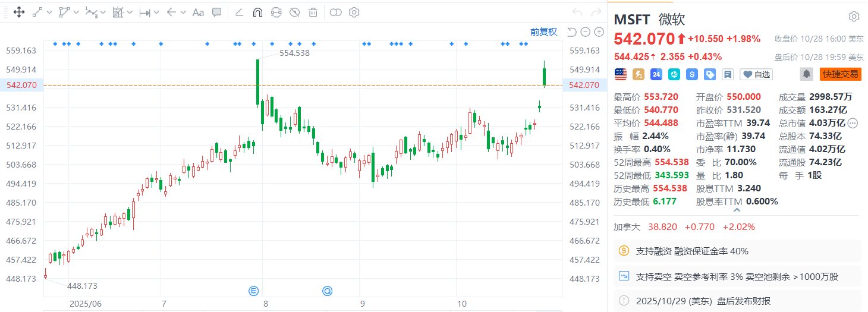Click the trash delete drawings icon
The width and height of the screenshot is (868, 312).
point(313,12)
